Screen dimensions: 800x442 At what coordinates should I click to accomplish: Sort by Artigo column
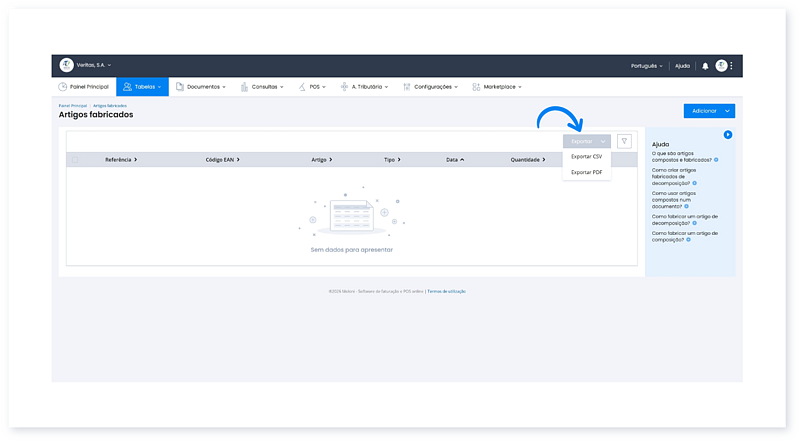coord(321,160)
